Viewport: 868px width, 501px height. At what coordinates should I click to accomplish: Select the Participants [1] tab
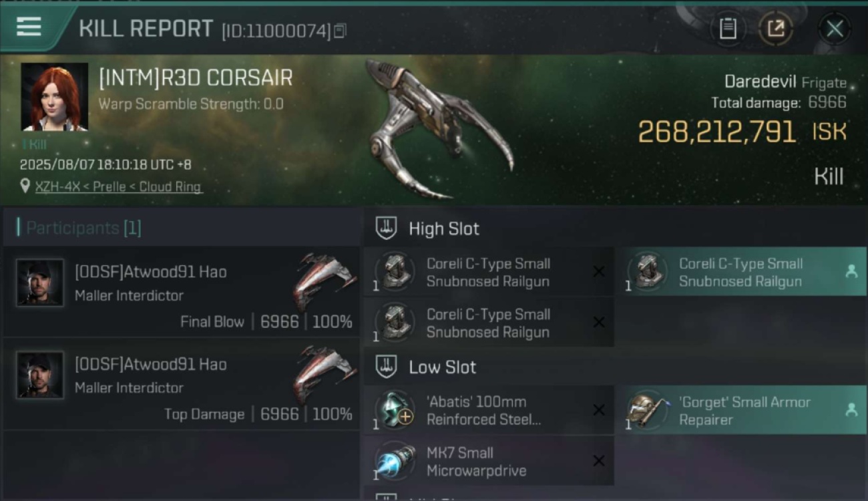point(83,228)
